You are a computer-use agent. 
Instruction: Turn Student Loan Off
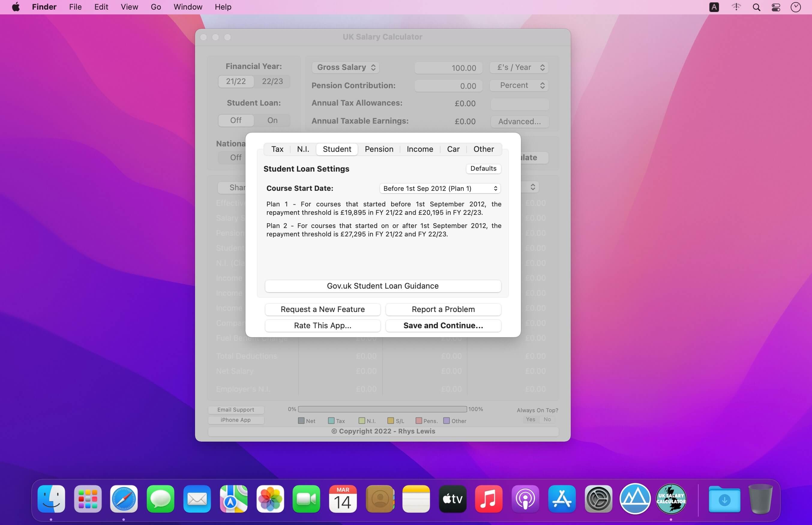(x=236, y=120)
